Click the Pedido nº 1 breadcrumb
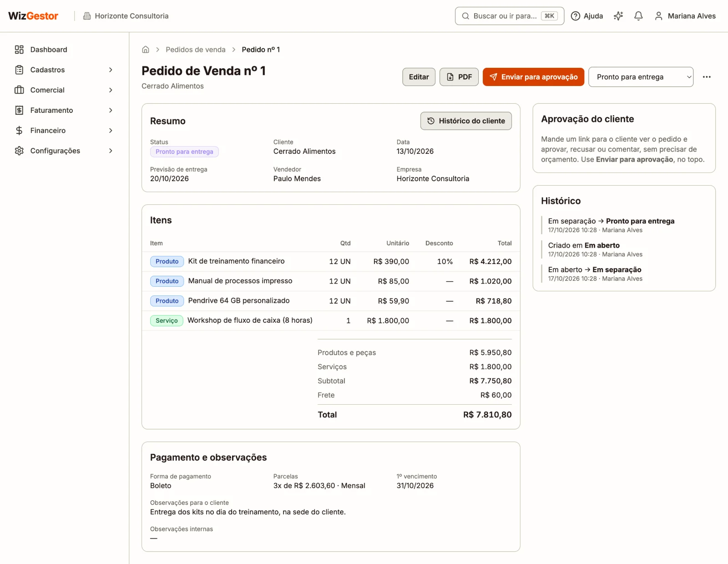728x564 pixels. point(261,50)
